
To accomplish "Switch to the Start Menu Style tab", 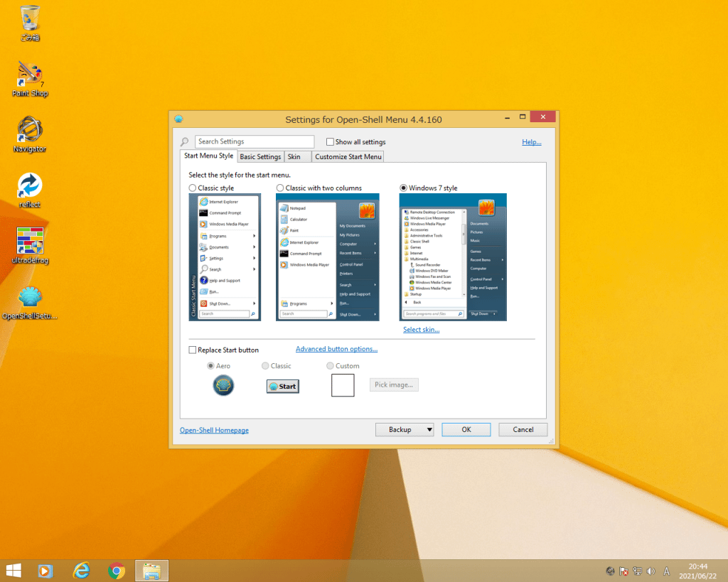I will point(209,156).
